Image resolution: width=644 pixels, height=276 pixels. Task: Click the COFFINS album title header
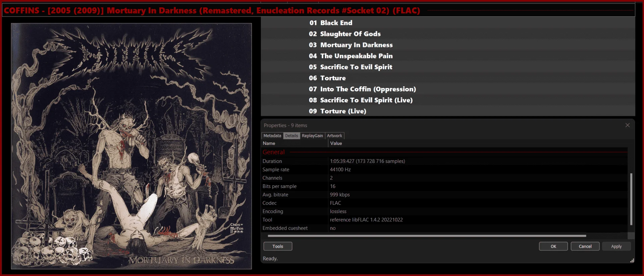click(212, 10)
